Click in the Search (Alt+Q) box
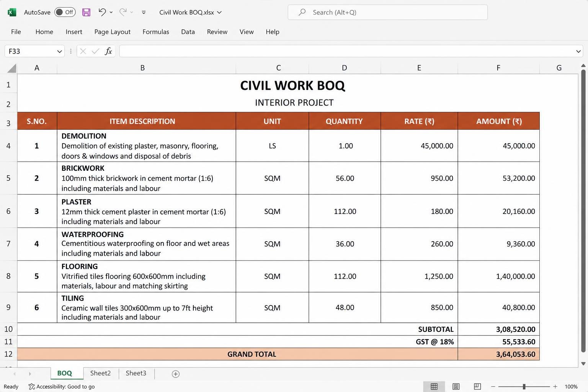 tap(387, 12)
